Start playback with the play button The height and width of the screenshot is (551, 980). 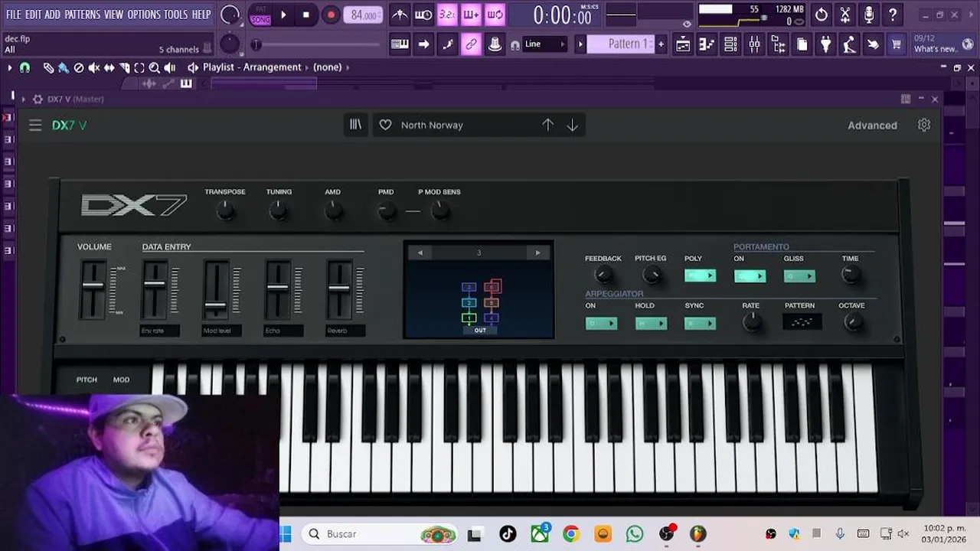click(283, 15)
